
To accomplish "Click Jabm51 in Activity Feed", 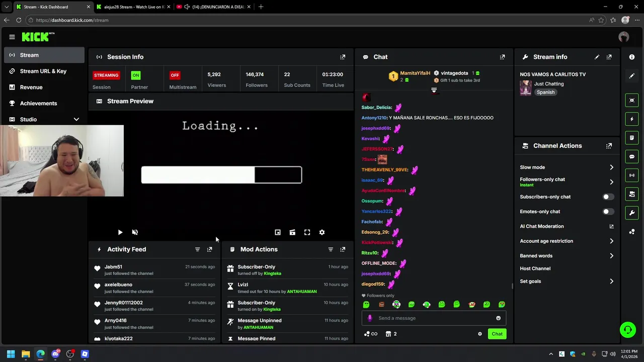I will pos(113,267).
